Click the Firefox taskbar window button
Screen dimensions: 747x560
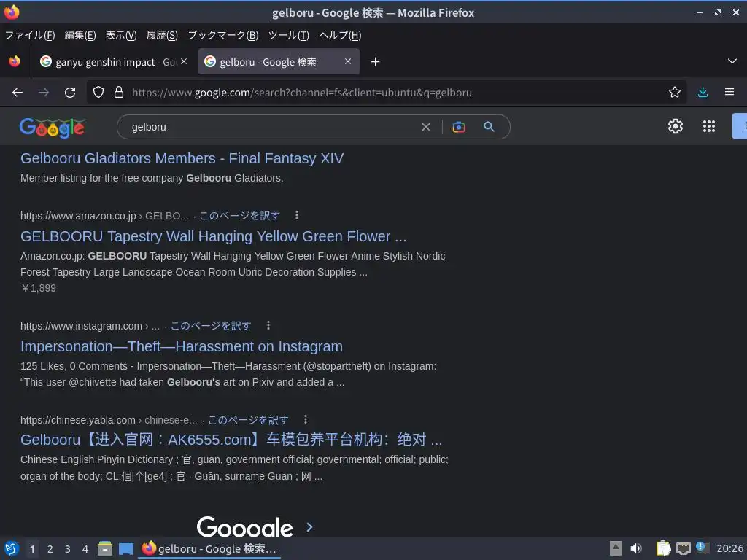209,548
